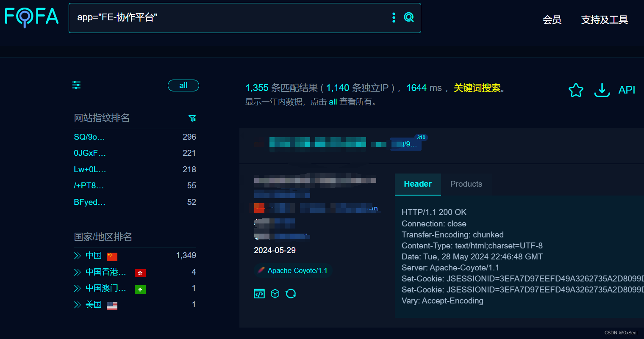Open the 会员 membership page

(x=552, y=20)
